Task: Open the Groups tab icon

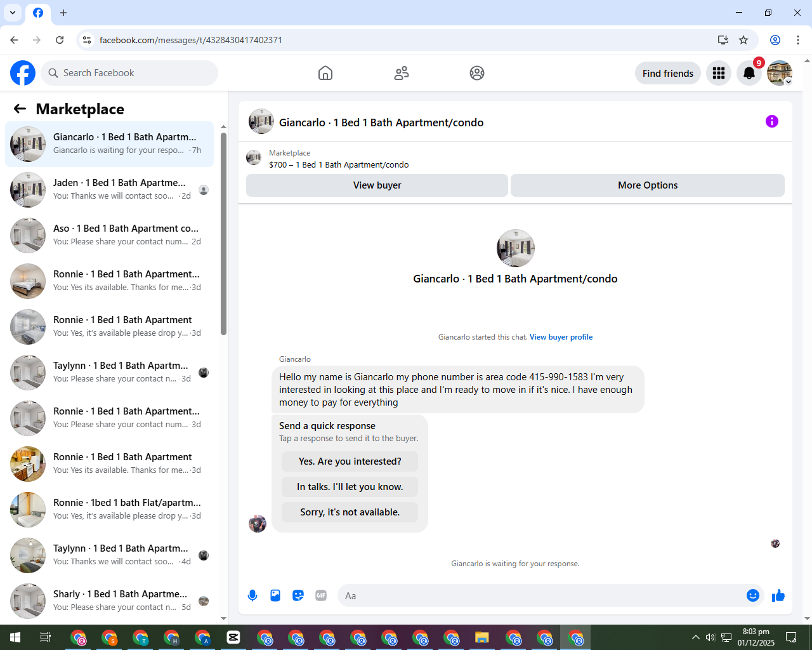Action: click(477, 73)
